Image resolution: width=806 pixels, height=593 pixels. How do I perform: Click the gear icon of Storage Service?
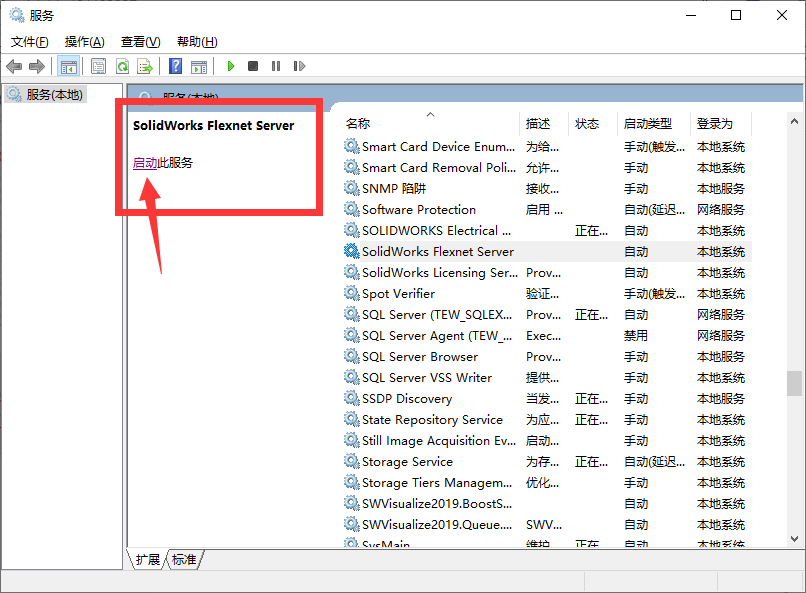tap(352, 461)
